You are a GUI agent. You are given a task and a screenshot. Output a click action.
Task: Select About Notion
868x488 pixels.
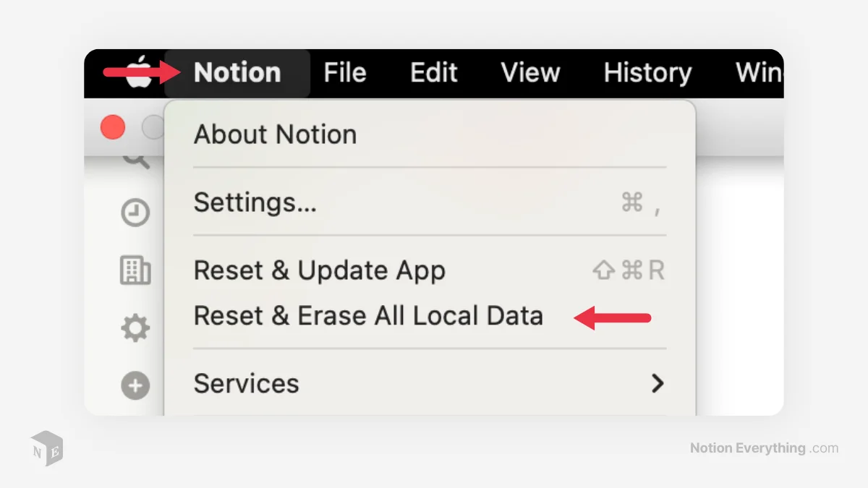[275, 134]
